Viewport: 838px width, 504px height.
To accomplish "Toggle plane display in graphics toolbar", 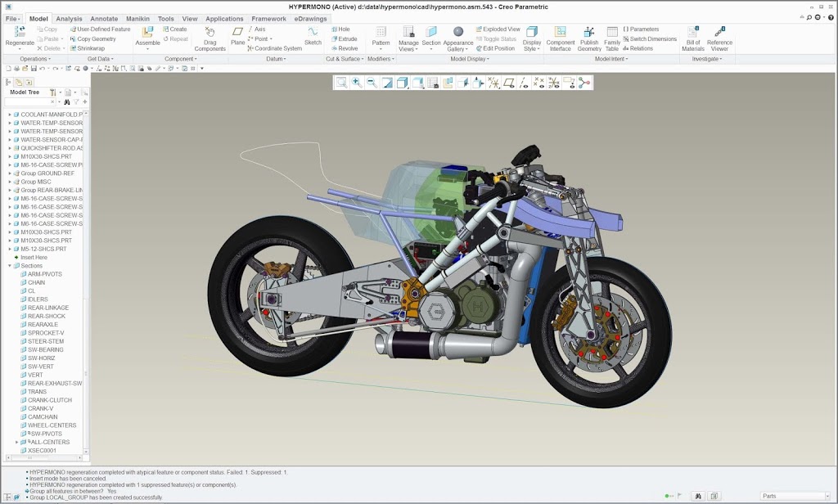I will 508,83.
